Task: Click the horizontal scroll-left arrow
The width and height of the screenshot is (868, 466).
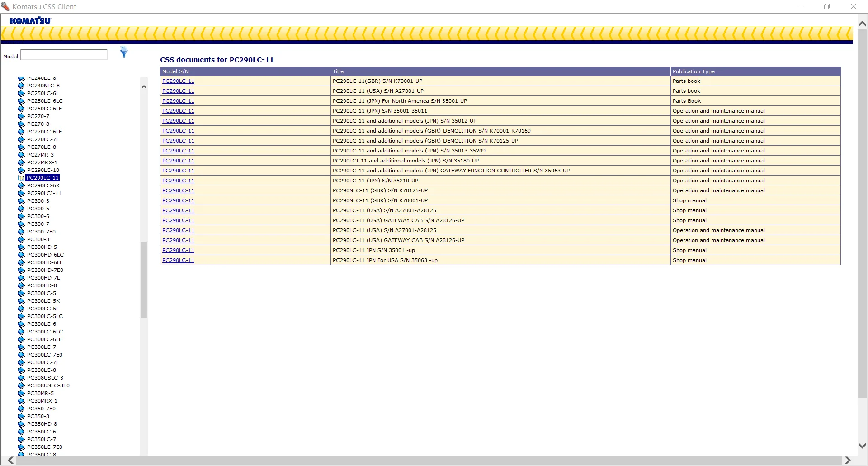Action: [x=11, y=461]
